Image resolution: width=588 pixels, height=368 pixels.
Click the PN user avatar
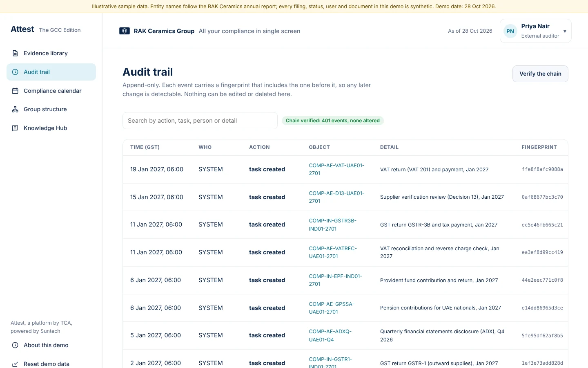coord(510,31)
